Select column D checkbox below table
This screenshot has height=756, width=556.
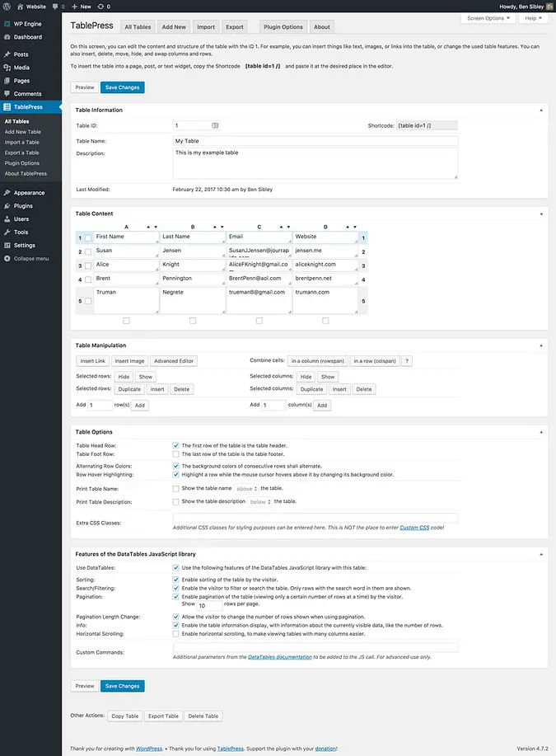tap(325, 321)
